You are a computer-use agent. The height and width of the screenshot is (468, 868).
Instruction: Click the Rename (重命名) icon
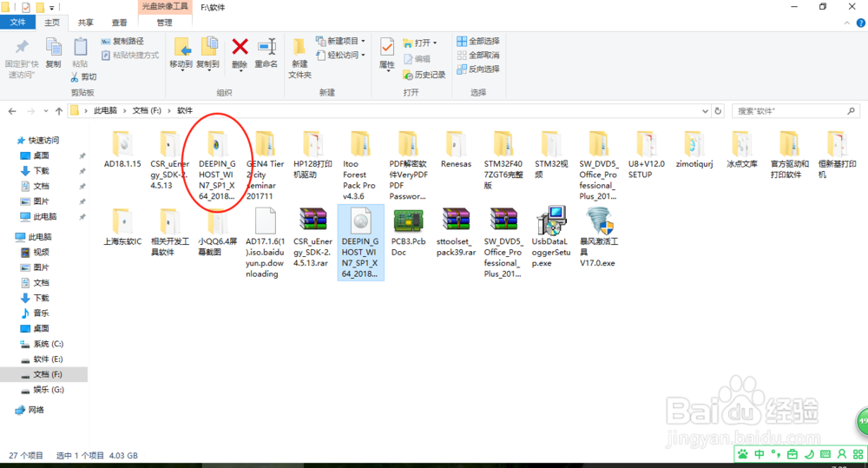click(266, 47)
